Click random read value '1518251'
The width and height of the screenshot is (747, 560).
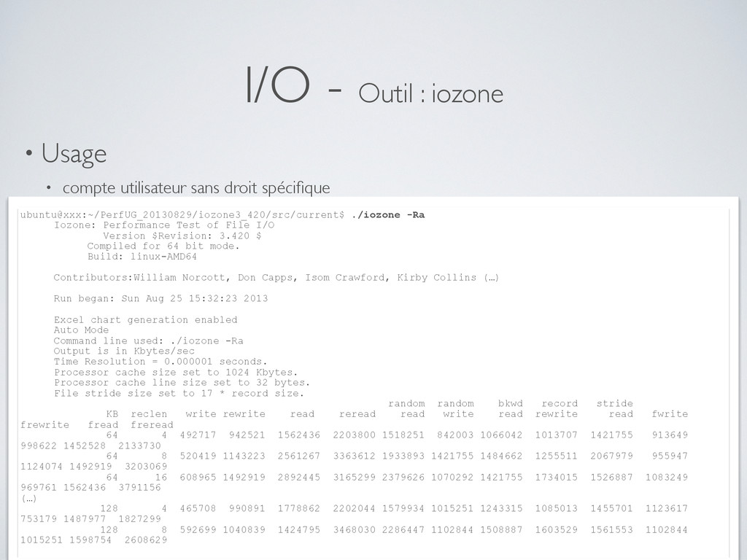tap(403, 435)
